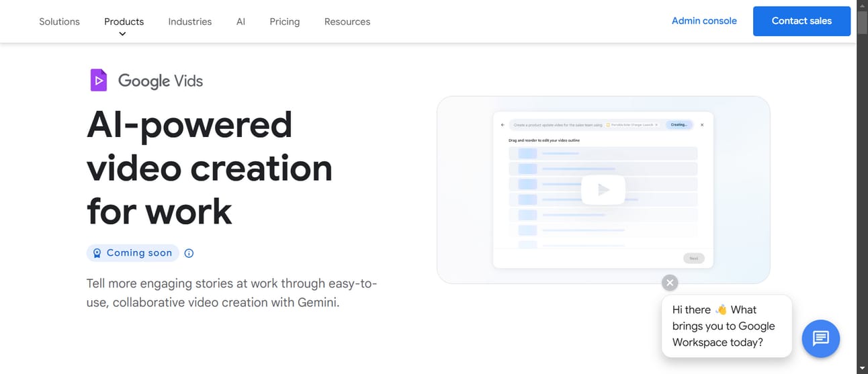
Task: Open the Industries menu
Action: 189,21
